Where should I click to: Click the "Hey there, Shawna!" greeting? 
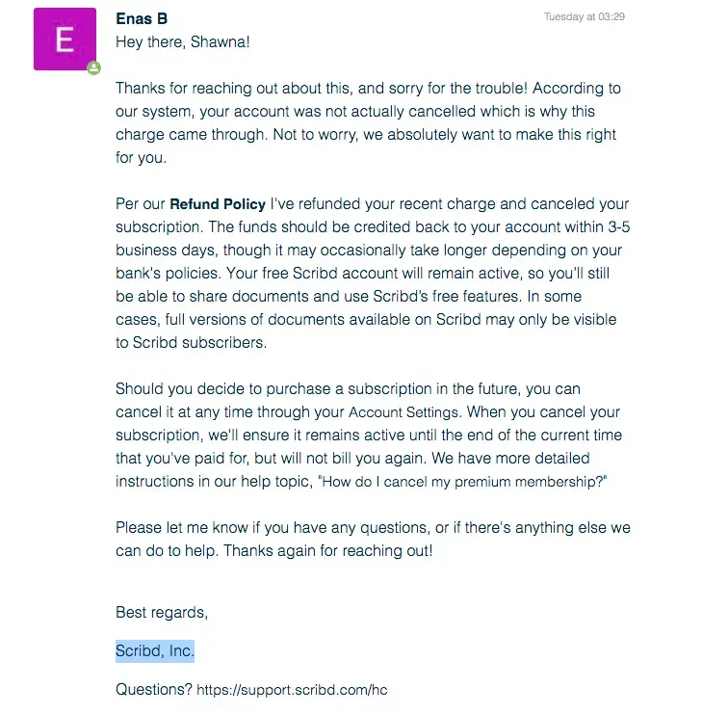(184, 42)
